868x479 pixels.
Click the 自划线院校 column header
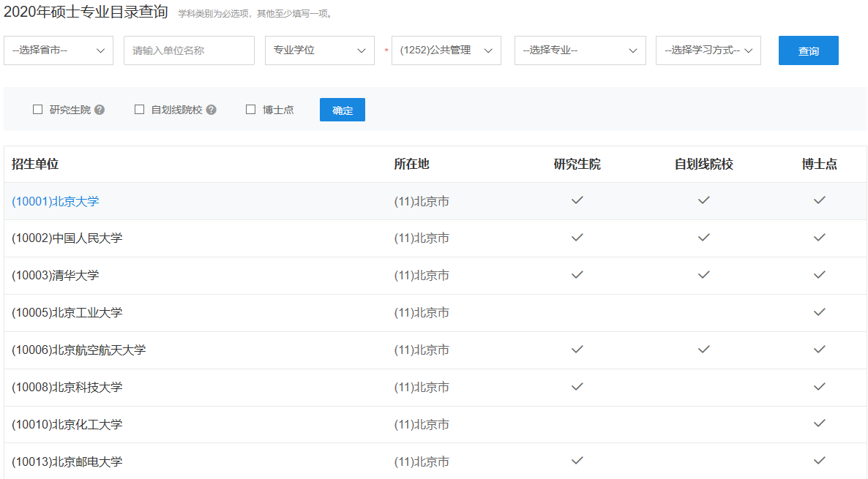point(703,164)
